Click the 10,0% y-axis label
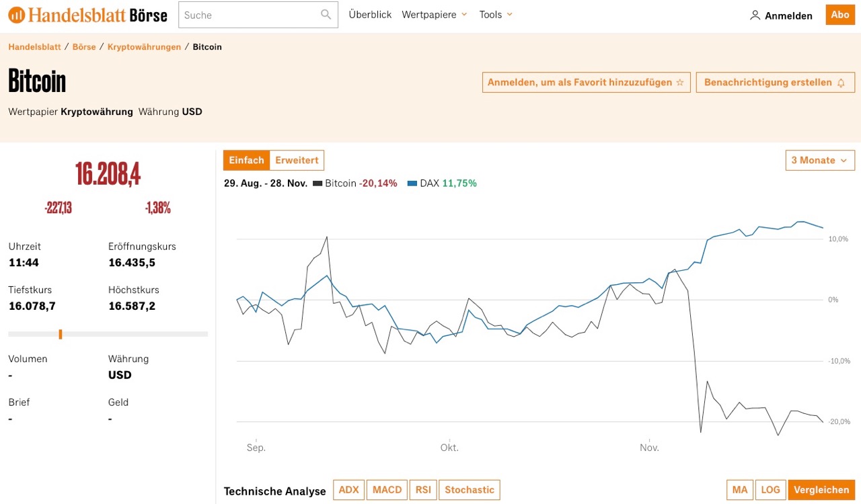861x504 pixels. point(838,239)
